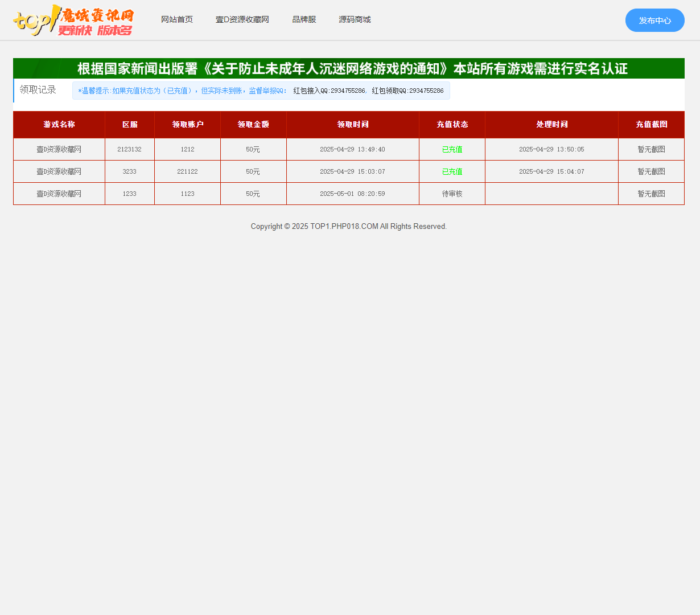
Task: Click the 游戏名称 column header
Action: coord(59,125)
